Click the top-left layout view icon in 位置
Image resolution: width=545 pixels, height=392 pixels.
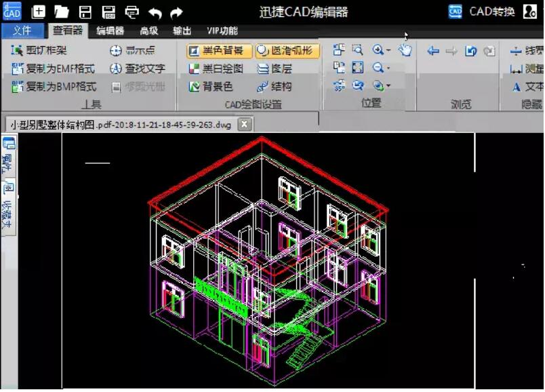coord(339,50)
